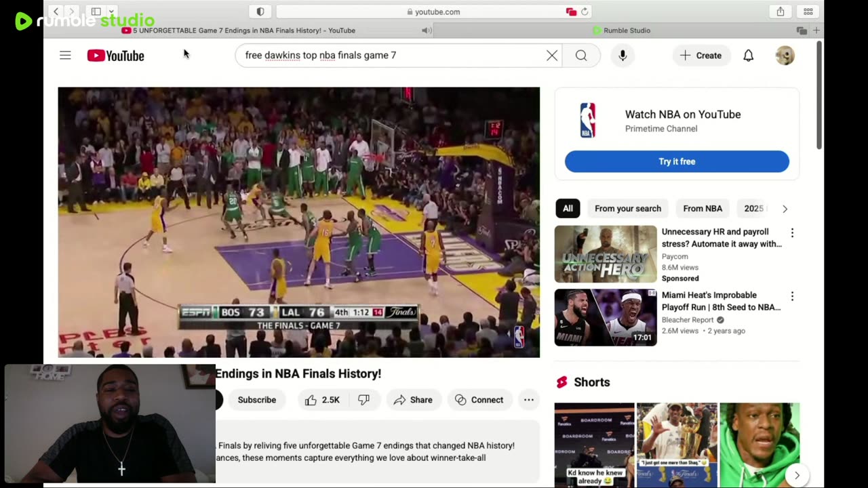The width and height of the screenshot is (868, 488).
Task: Click Safari's forward arrow
Action: point(71,12)
